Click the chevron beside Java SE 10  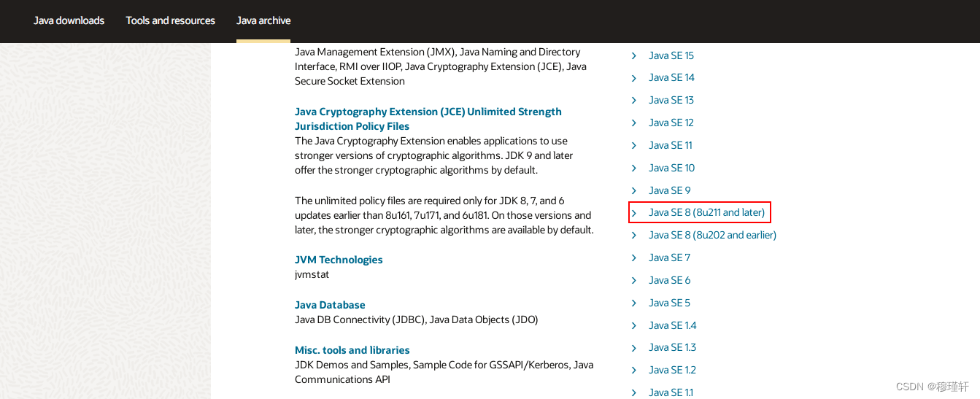click(633, 168)
